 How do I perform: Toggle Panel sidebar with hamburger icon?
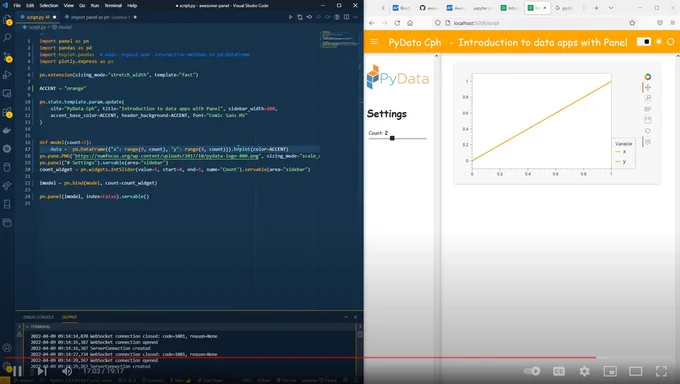[374, 42]
